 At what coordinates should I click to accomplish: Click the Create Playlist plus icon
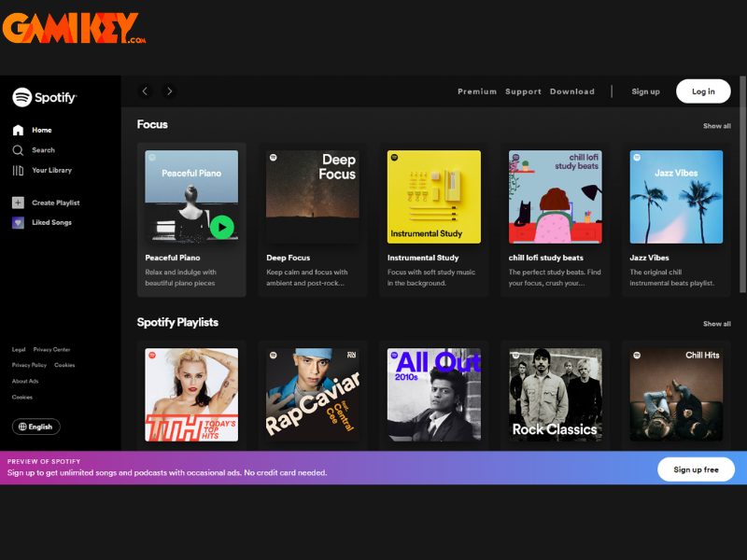pyautogui.click(x=18, y=203)
